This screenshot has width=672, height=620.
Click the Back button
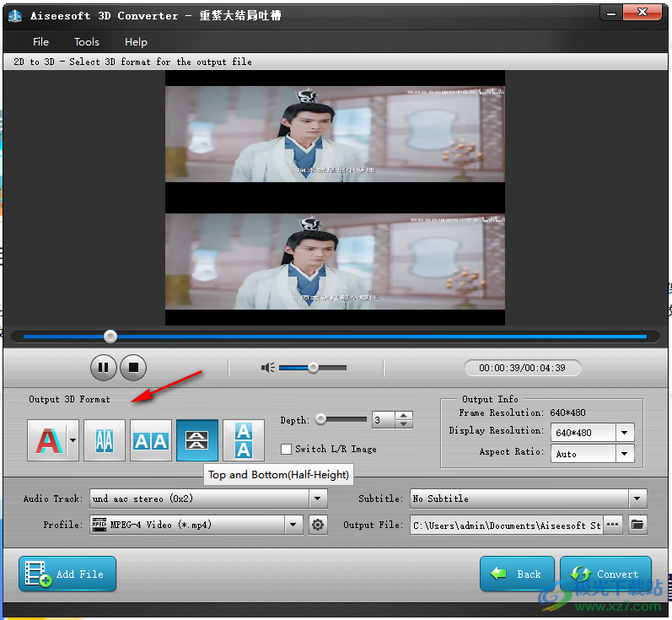tap(517, 574)
